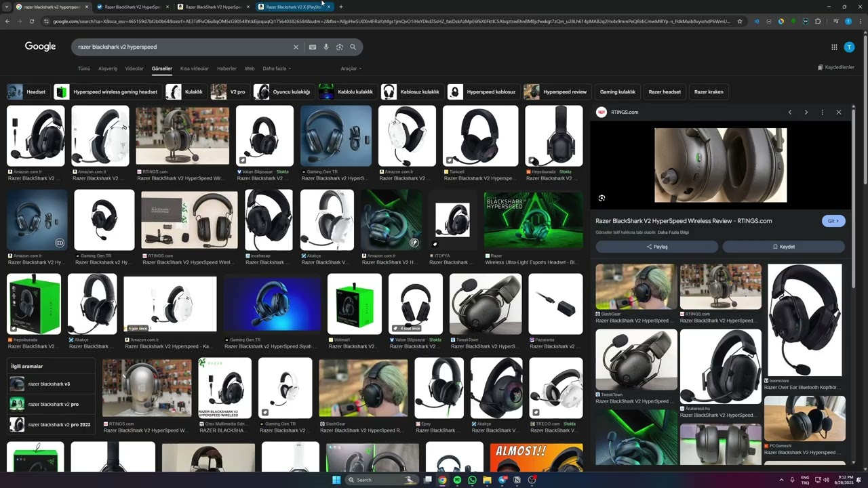This screenshot has height=488, width=868.
Task: Filter by V2 pro chip
Action: pos(229,91)
